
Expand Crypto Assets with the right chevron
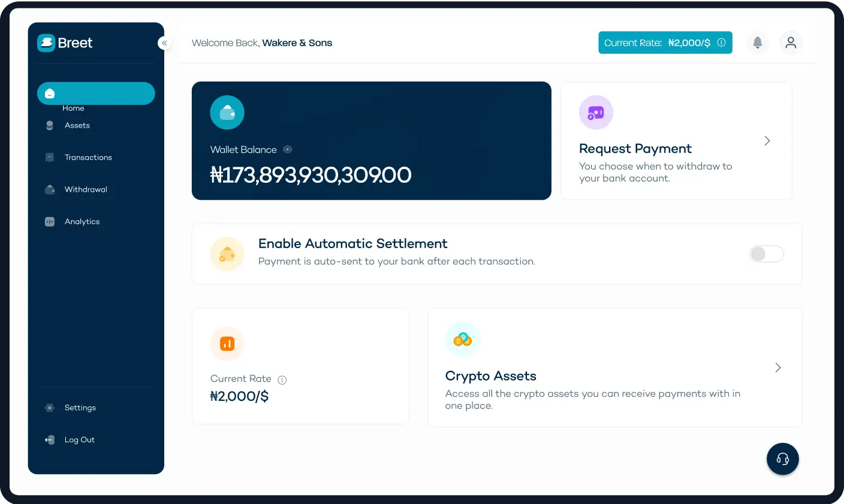[x=777, y=367]
